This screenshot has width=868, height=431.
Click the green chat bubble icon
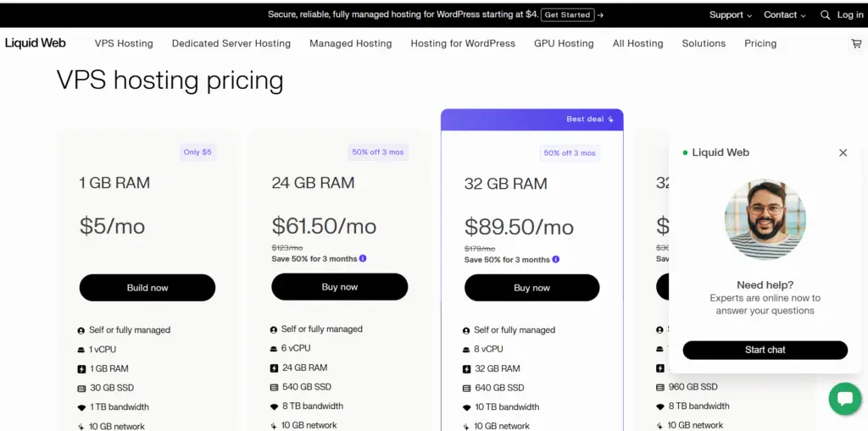coord(844,399)
